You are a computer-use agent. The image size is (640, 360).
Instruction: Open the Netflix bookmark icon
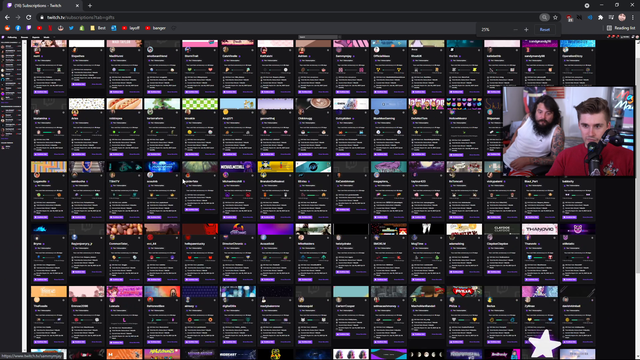click(50, 28)
